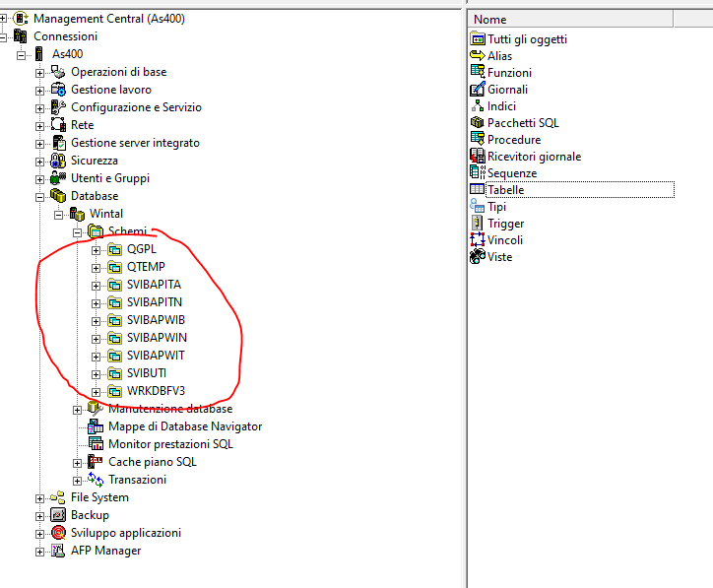Select the SVIBAPITN schema

tap(155, 302)
